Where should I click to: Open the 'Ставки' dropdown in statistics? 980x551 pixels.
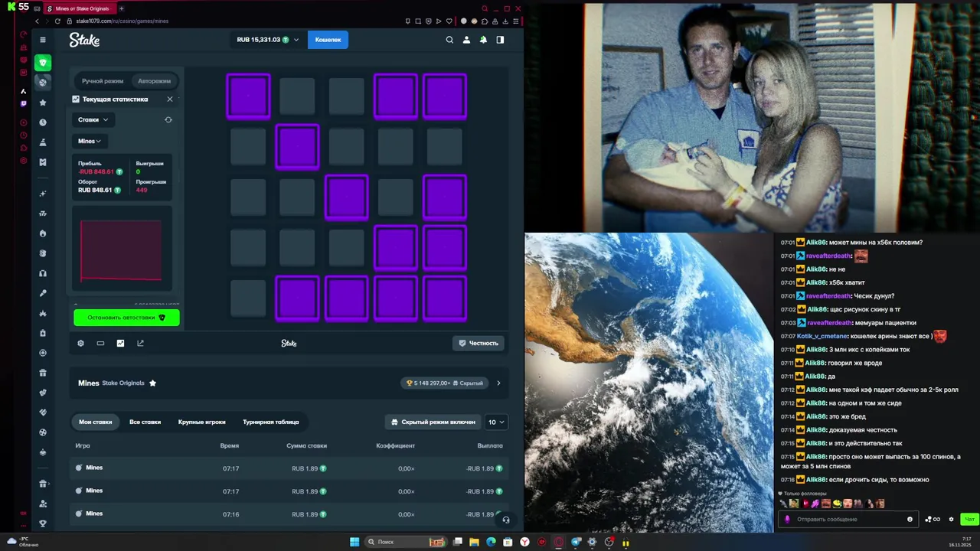coord(93,119)
